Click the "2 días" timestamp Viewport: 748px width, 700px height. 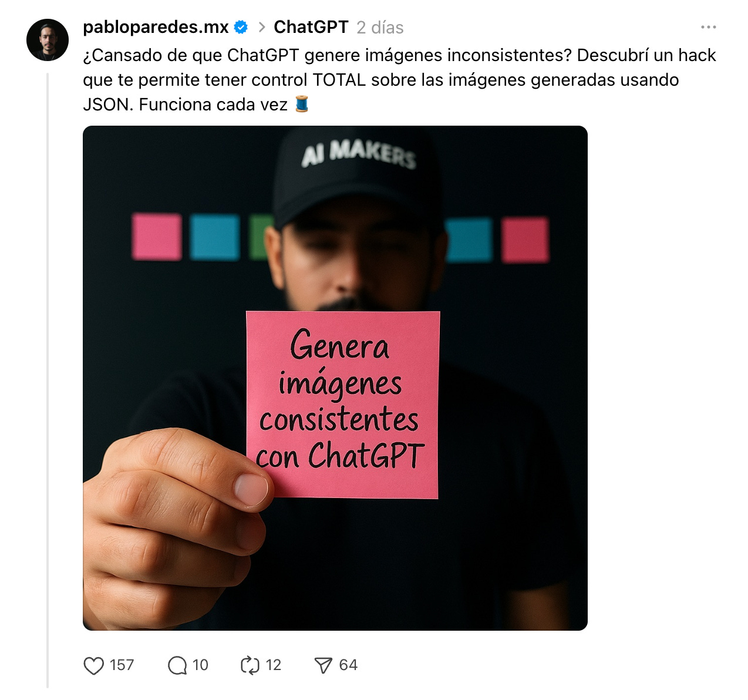(380, 28)
